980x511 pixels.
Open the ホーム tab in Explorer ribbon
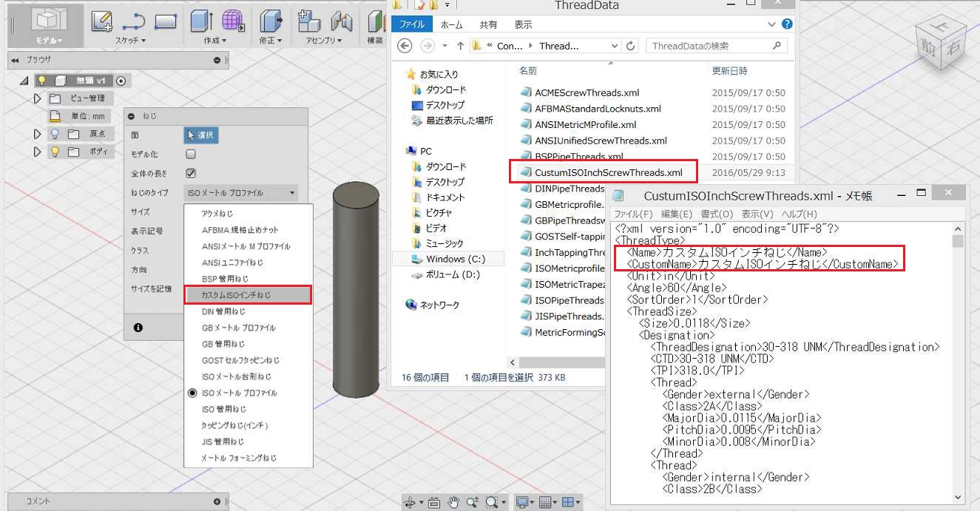[x=451, y=24]
